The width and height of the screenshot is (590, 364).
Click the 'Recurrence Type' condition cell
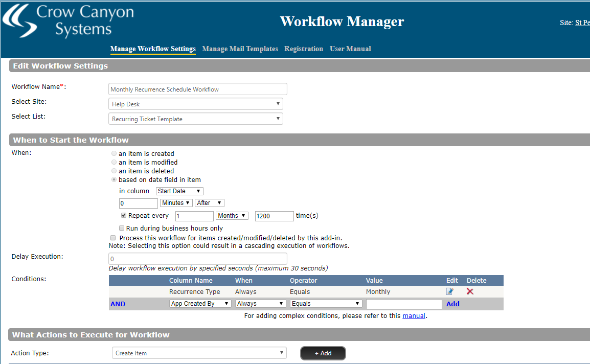[x=194, y=292]
